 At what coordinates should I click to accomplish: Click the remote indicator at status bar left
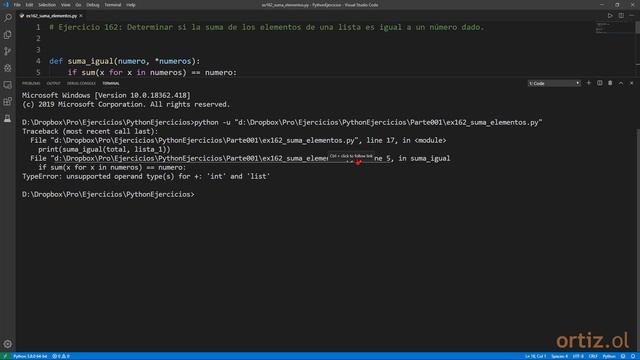pos(5,356)
